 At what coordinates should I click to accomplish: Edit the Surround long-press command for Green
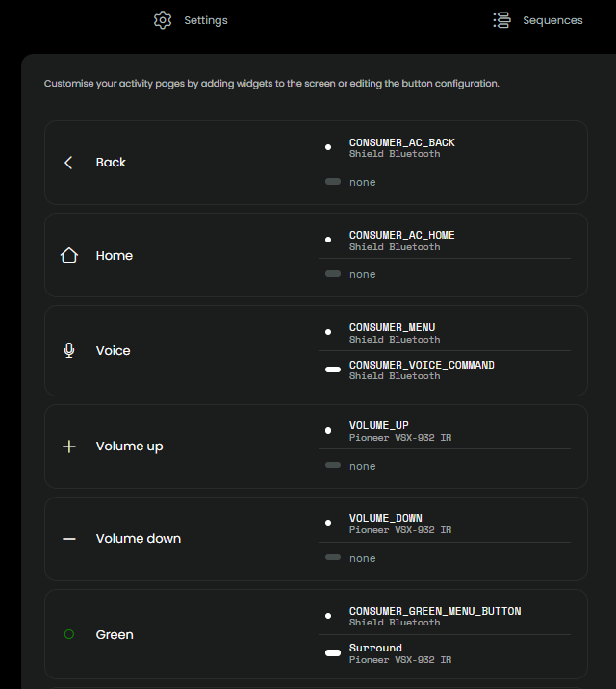point(445,653)
